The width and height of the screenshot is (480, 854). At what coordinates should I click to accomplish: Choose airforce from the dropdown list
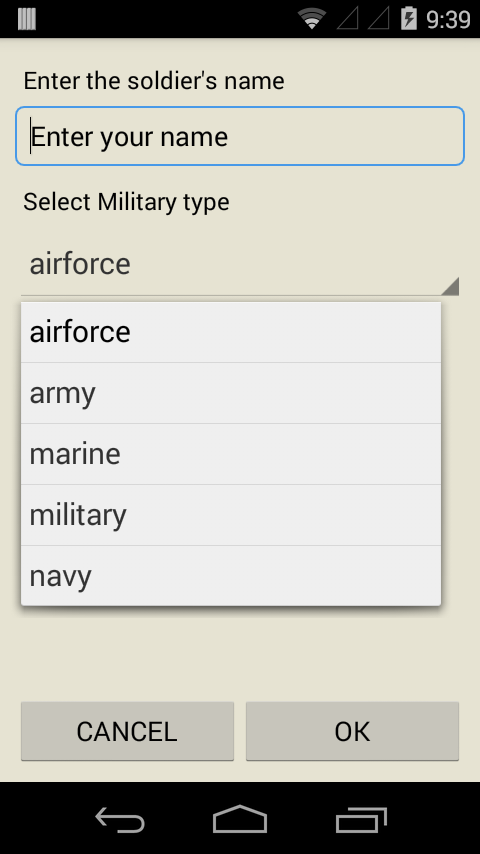pos(231,332)
